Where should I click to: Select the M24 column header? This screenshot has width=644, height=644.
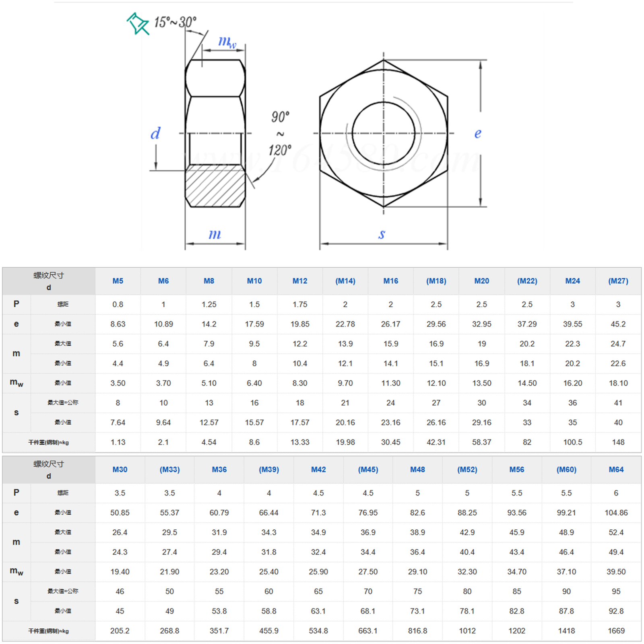point(573,281)
